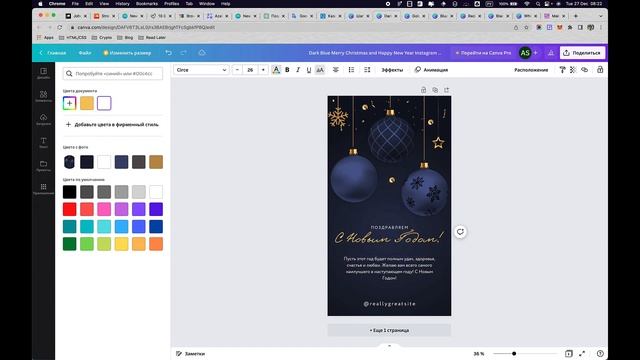
Task: Open the Circe font dropdown
Action: point(201,70)
